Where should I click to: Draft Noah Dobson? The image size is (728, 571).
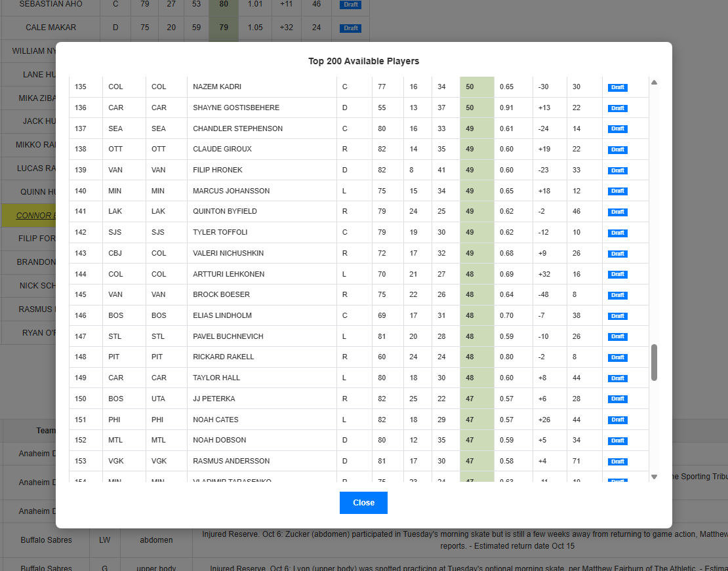tap(618, 440)
